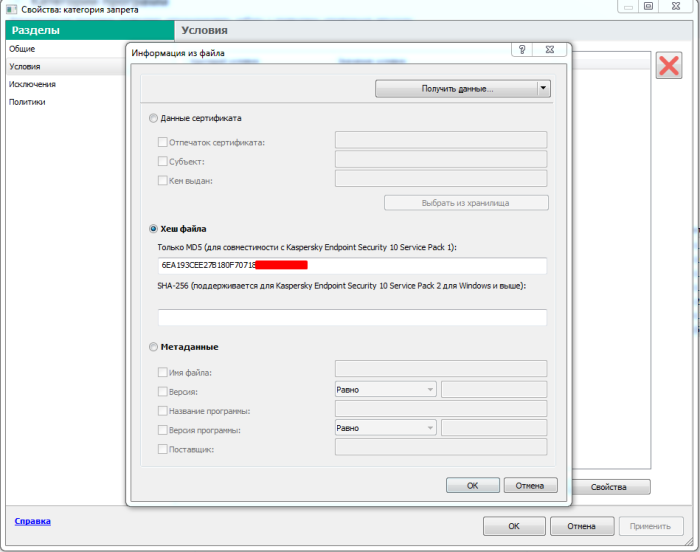Click inside the SHA-256 hash field
This screenshot has height=552, width=700.
pos(352,317)
